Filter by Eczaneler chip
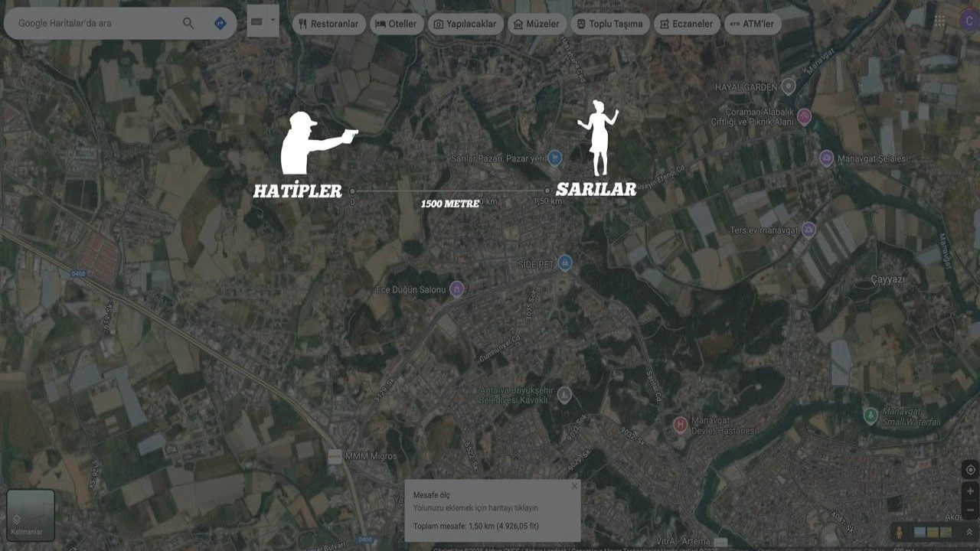Screen dimensions: 980x551 [x=686, y=24]
